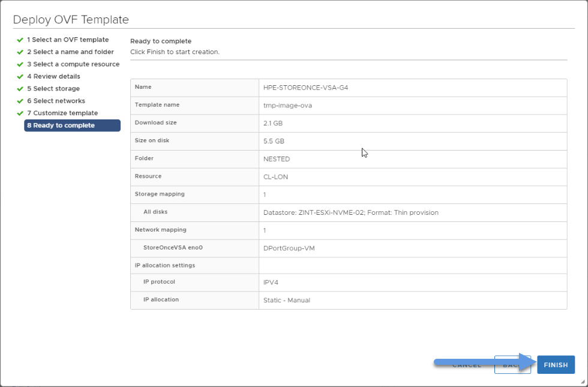Click the Back button
The image size is (588, 387).
512,365
